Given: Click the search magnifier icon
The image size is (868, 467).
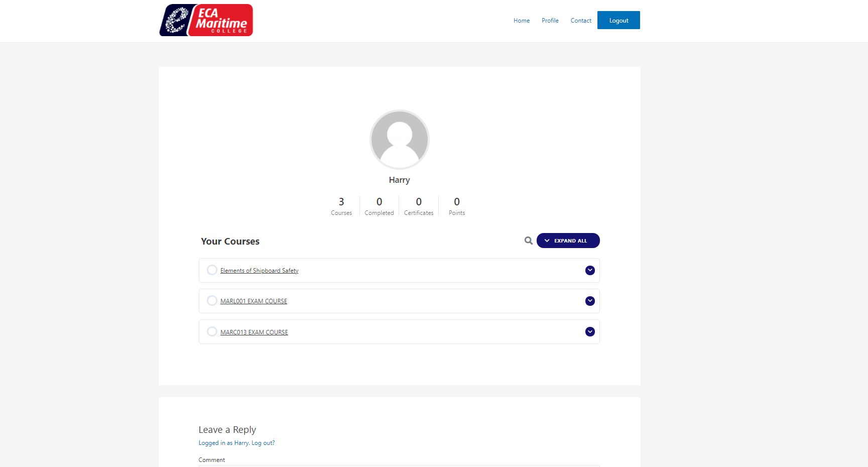Looking at the screenshot, I should click(528, 241).
